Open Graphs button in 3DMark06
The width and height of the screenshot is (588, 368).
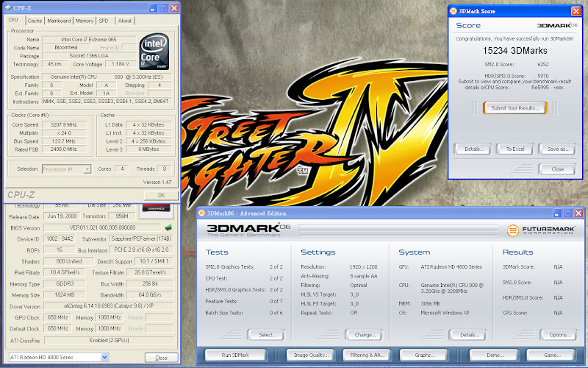tap(425, 355)
